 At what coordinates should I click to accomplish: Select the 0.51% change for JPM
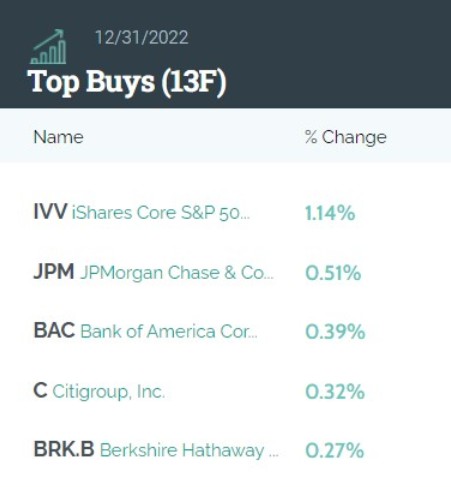333,273
